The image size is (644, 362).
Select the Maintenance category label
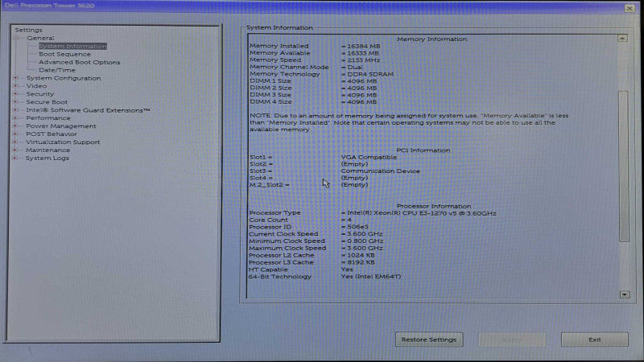click(48, 150)
